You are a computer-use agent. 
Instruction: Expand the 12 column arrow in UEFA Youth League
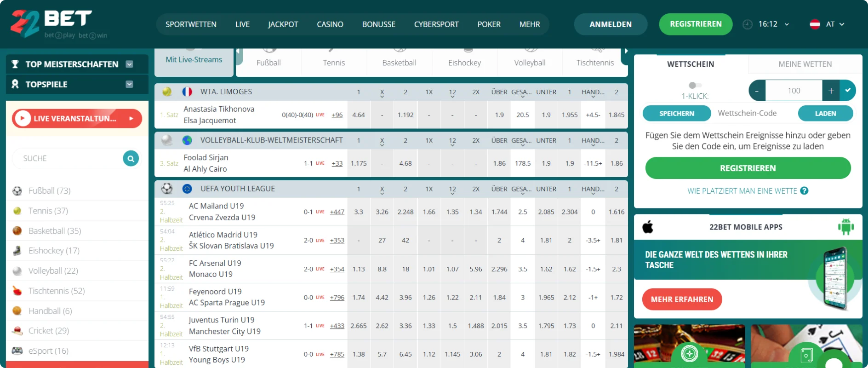tap(452, 194)
